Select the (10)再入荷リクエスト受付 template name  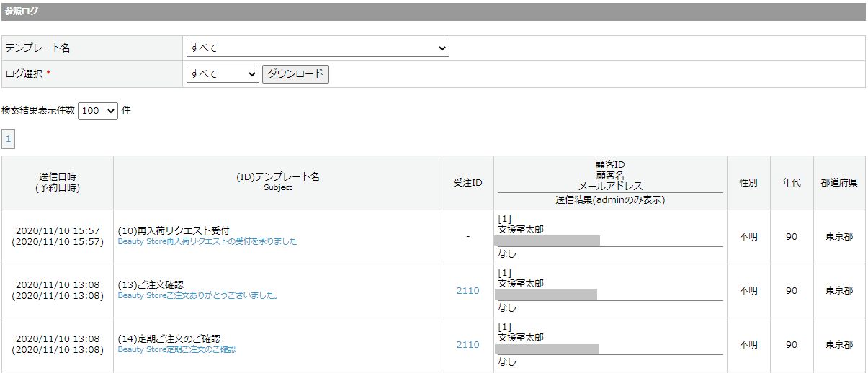click(x=174, y=230)
